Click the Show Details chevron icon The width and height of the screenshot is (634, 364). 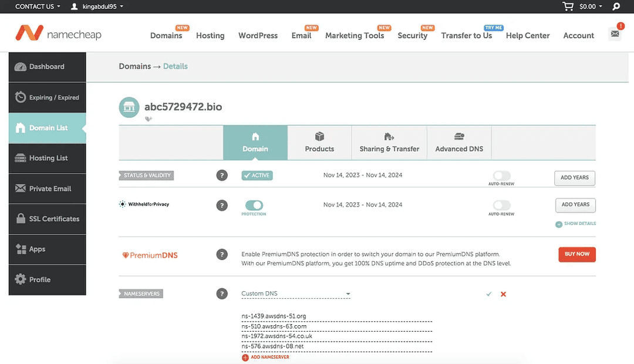coord(559,224)
